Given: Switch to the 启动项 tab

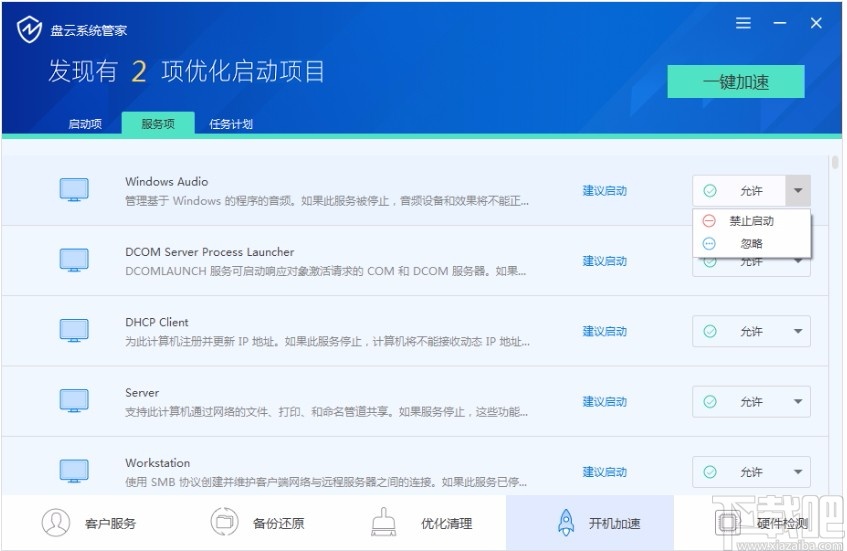Looking at the screenshot, I should coord(85,124).
